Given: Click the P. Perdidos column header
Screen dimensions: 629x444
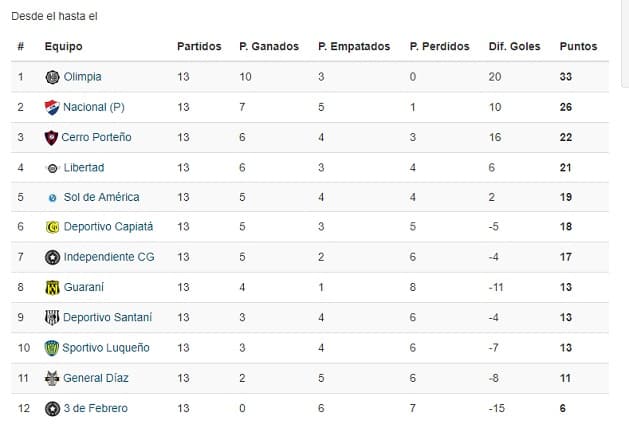Looking at the screenshot, I should click(x=440, y=46).
